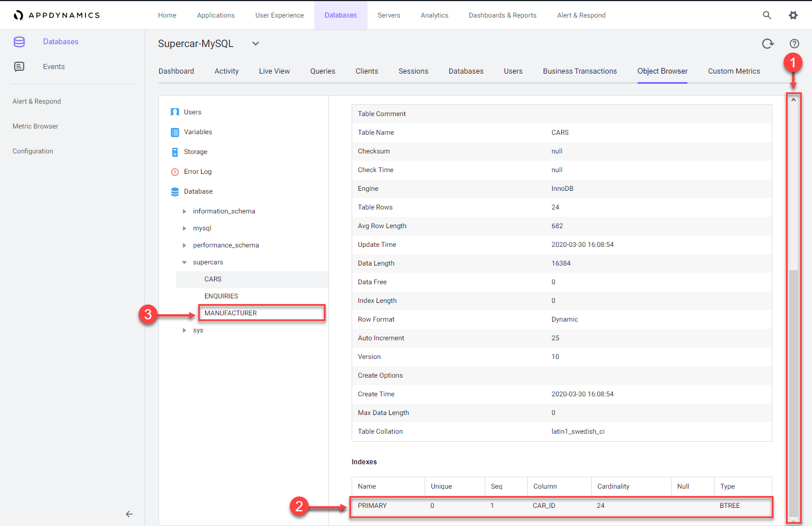This screenshot has width=812, height=526.
Task: Select the Object Browser tab
Action: pyautogui.click(x=663, y=71)
